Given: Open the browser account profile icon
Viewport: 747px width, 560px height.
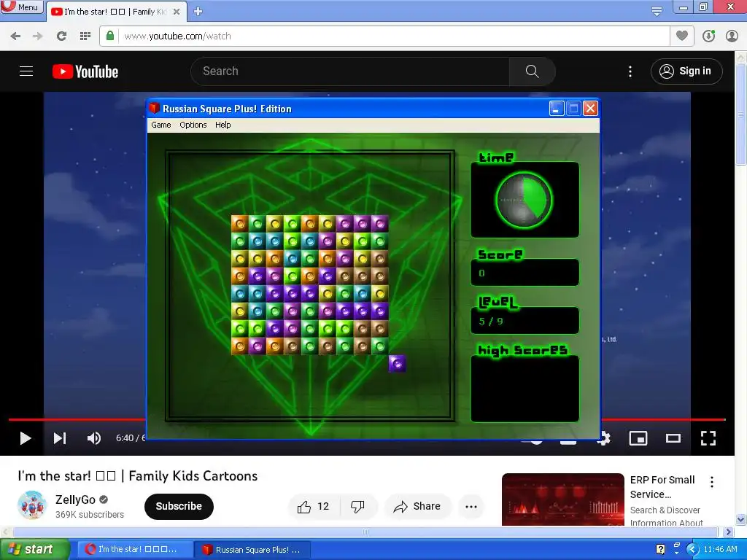Looking at the screenshot, I should click(732, 36).
